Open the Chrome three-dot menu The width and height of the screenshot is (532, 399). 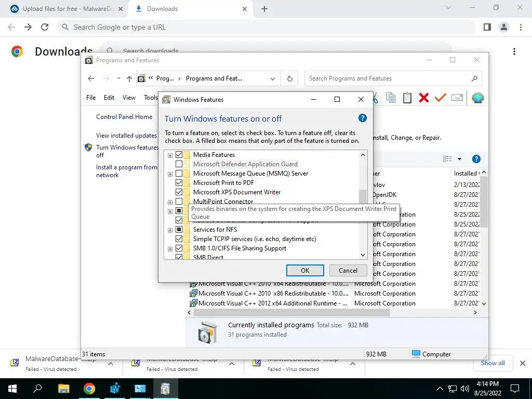coord(521,27)
